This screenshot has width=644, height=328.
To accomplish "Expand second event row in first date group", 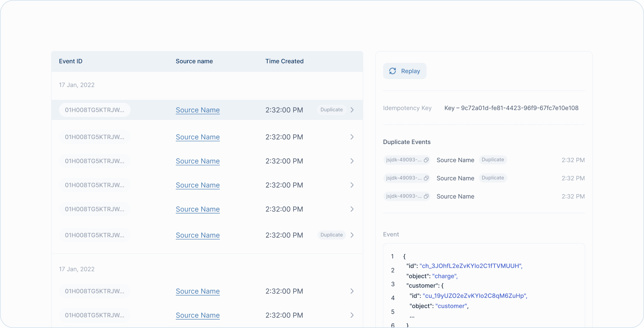I will click(352, 137).
